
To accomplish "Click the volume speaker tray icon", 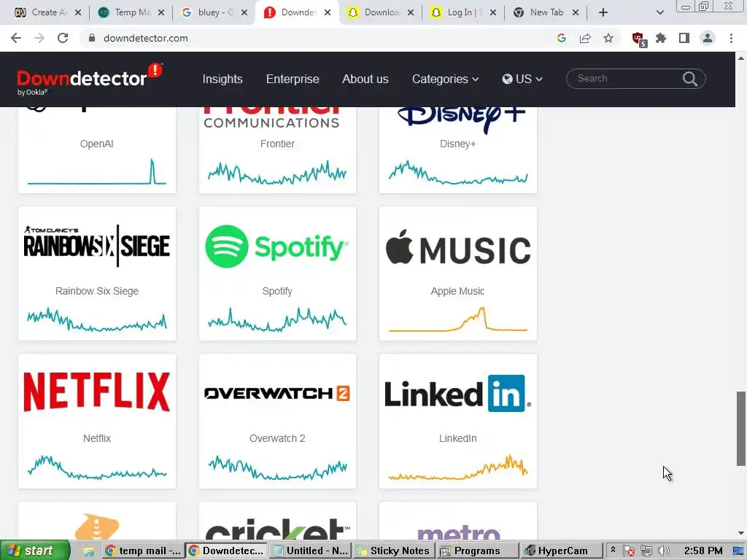I will [x=663, y=551].
